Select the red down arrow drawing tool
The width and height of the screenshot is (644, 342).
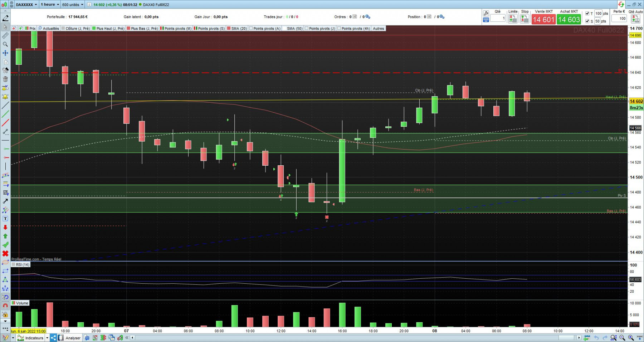pos(5,228)
